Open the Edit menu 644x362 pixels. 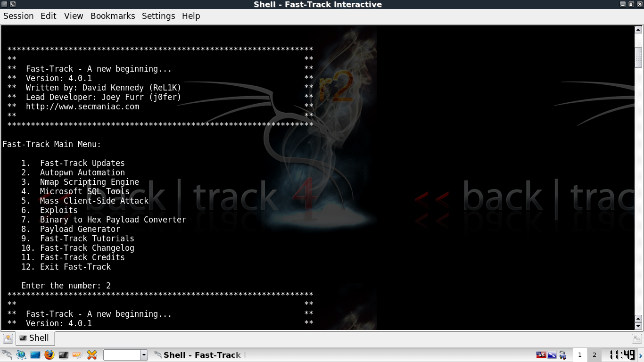tap(49, 16)
